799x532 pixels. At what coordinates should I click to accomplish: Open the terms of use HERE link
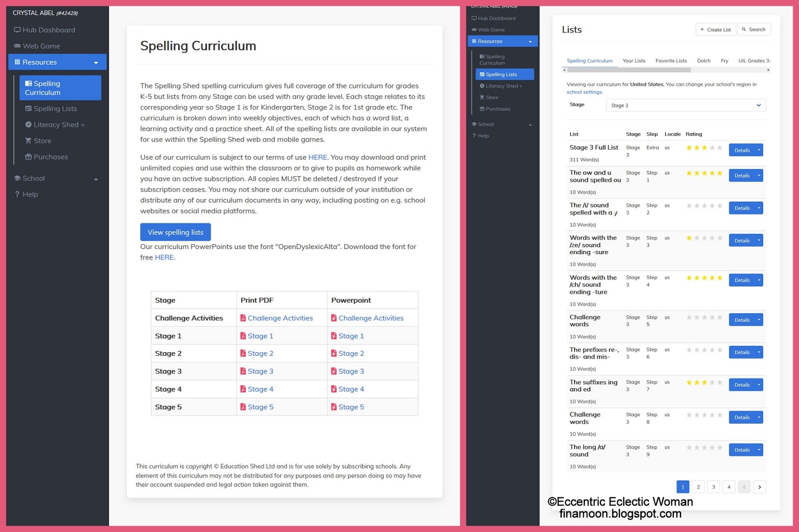click(x=318, y=157)
